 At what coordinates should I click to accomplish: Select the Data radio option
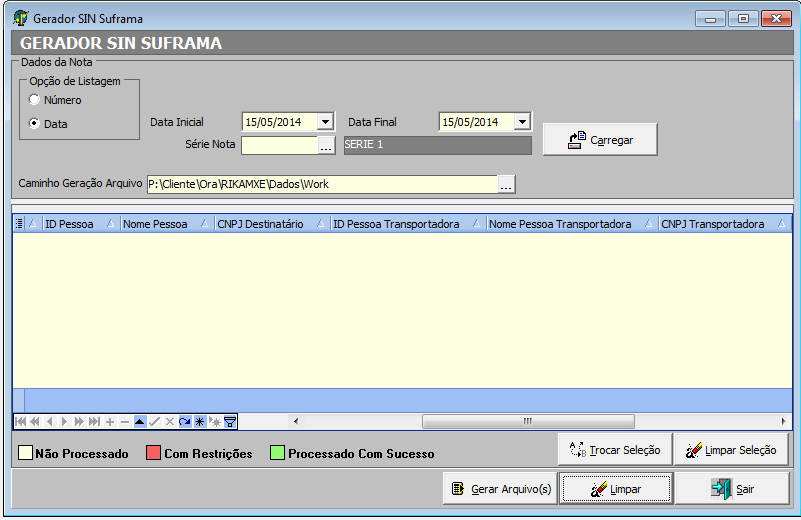(x=35, y=124)
